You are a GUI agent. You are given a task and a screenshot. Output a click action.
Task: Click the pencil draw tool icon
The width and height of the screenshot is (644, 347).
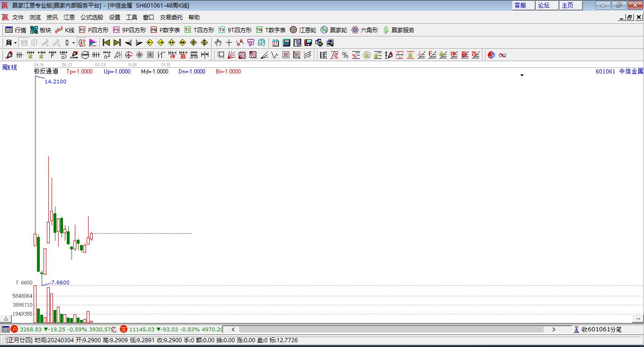tap(9, 55)
